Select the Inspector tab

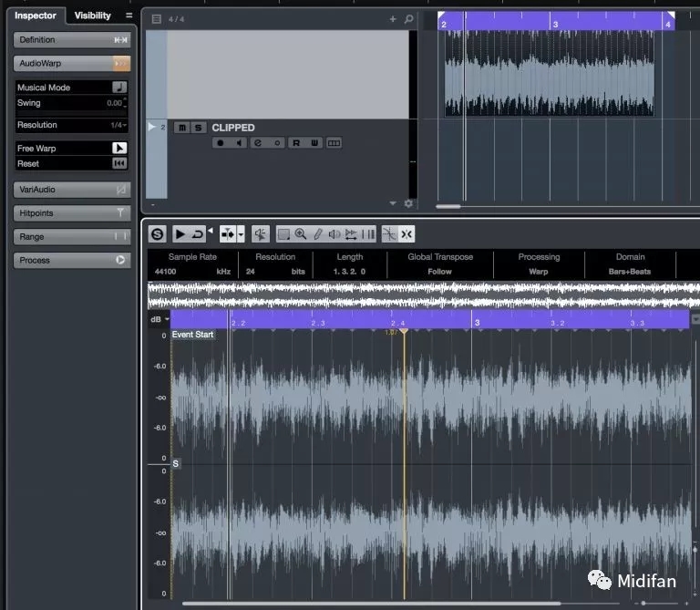(35, 16)
